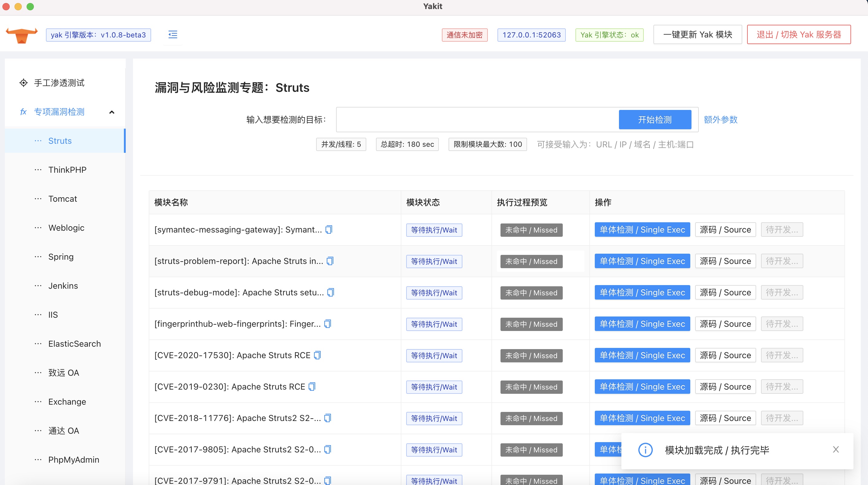This screenshot has height=485, width=868.
Task: Click the Yakit bull logo icon
Action: [x=22, y=35]
